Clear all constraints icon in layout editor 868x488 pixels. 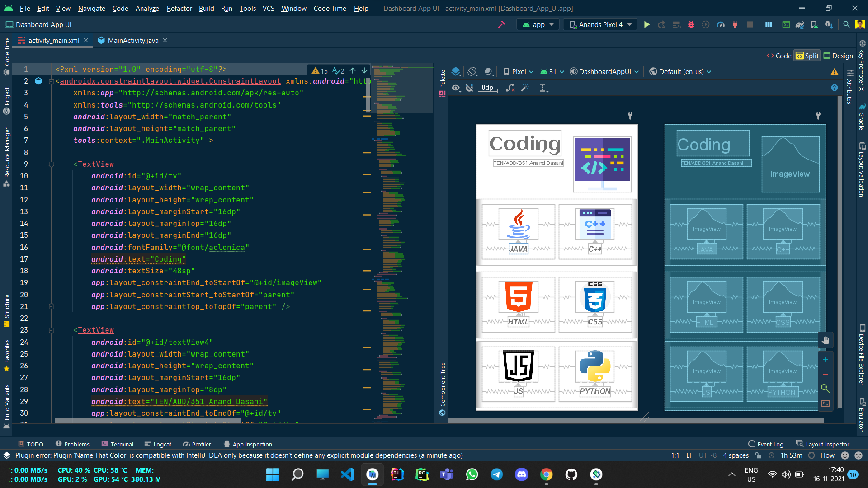510,88
